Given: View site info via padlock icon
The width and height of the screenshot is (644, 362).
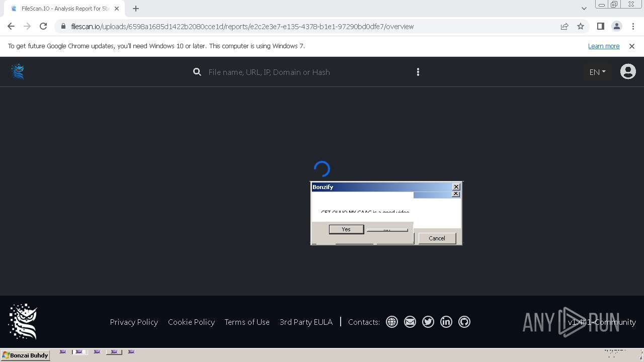Looking at the screenshot, I should pos(63,27).
